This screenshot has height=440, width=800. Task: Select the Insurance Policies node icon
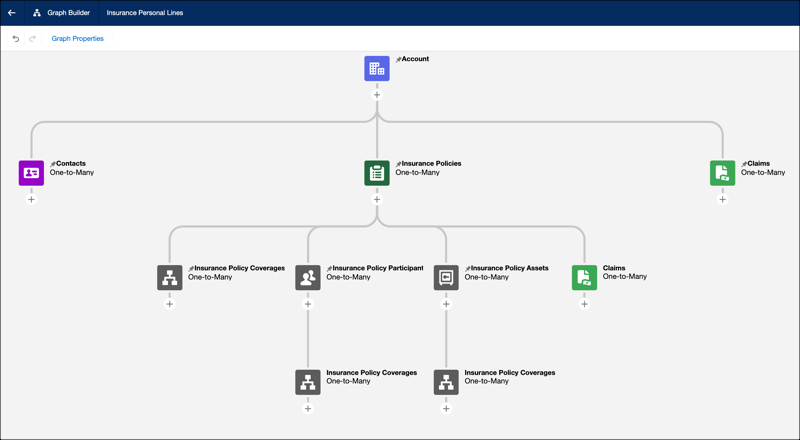tap(377, 173)
